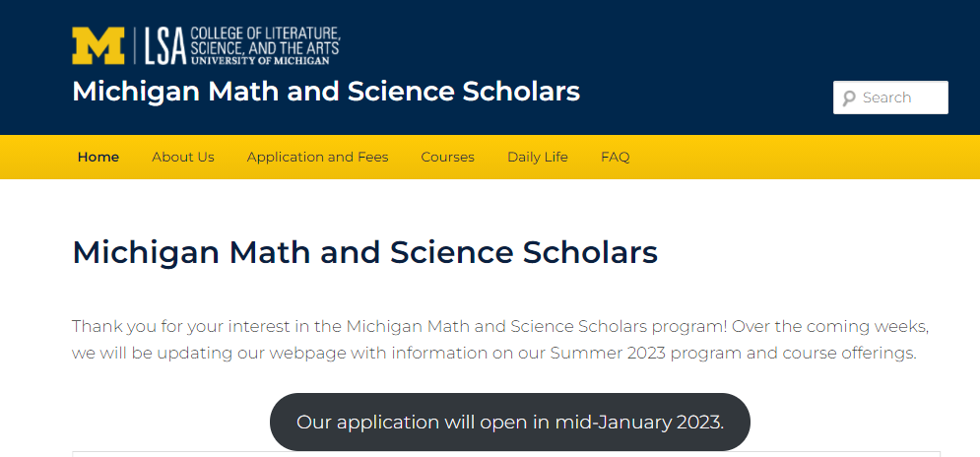The height and width of the screenshot is (457, 980).
Task: Click the main Michigan Math and Science Scholars heading
Action: tap(365, 252)
